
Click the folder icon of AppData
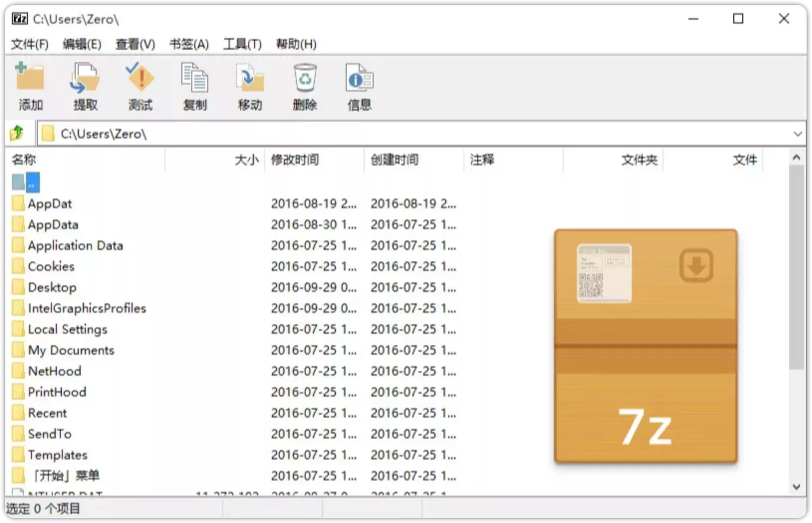(x=18, y=224)
